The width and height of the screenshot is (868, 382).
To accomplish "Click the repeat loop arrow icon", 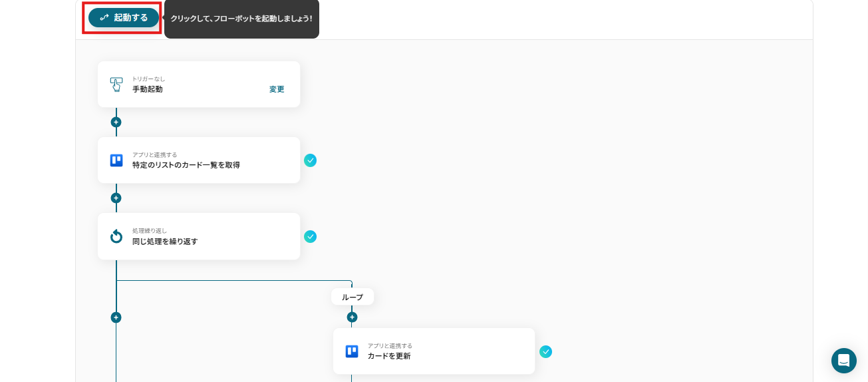I will click(116, 236).
